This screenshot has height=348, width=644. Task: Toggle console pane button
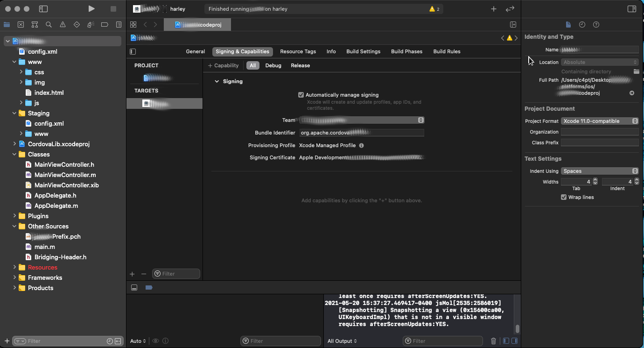[x=514, y=341]
